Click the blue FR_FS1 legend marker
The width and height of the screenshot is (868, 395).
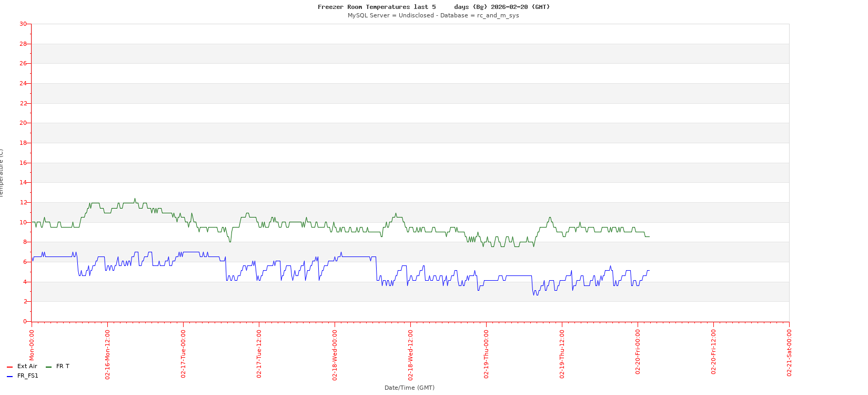(x=9, y=377)
